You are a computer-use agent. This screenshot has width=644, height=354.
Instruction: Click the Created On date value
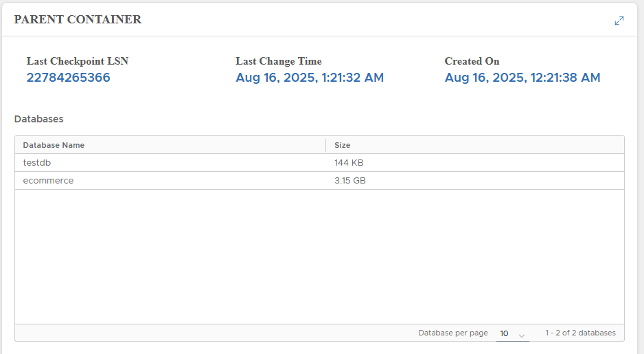(522, 78)
